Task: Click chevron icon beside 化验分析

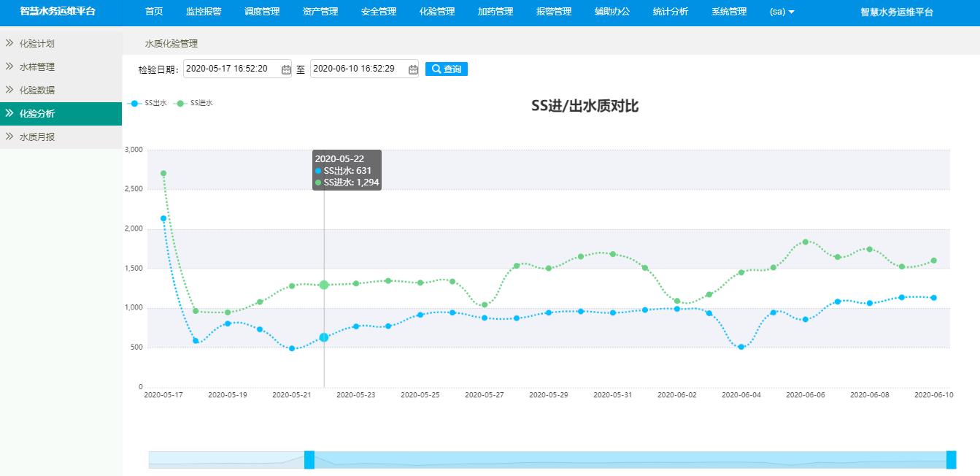Action: (9, 114)
